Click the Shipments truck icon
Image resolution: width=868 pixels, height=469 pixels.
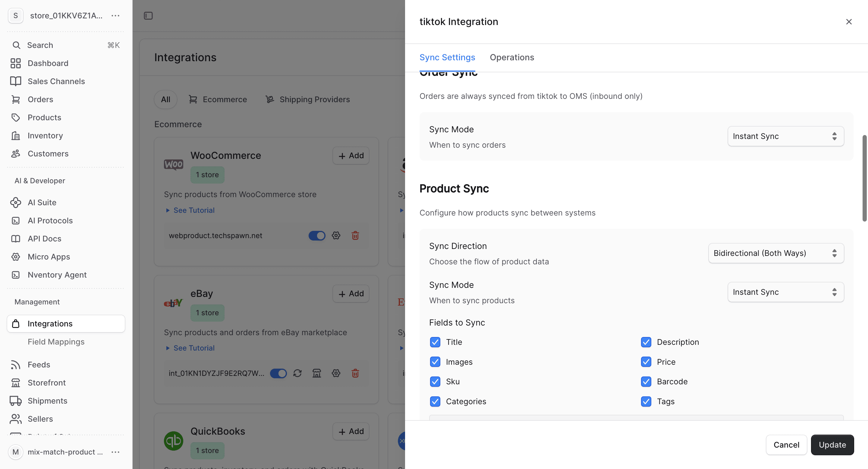pos(15,401)
